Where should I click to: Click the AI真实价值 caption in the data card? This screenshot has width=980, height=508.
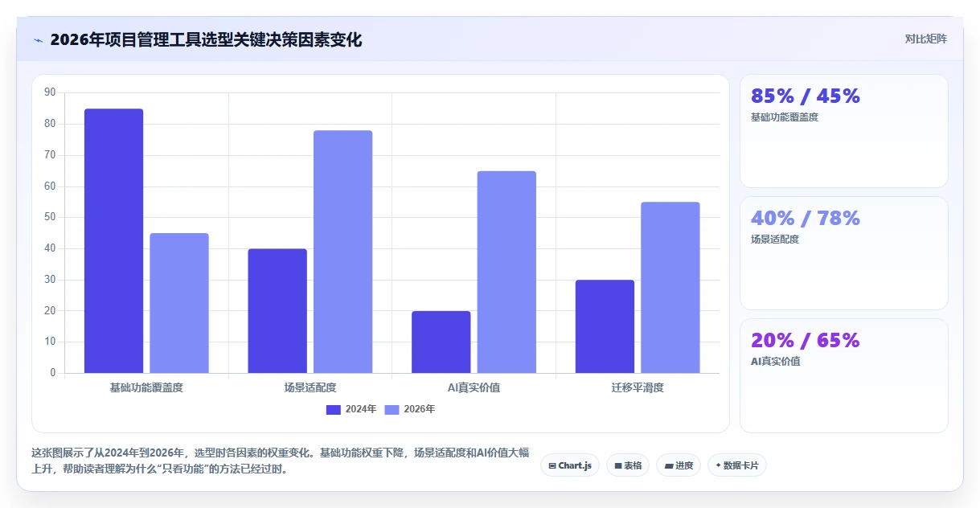775,362
